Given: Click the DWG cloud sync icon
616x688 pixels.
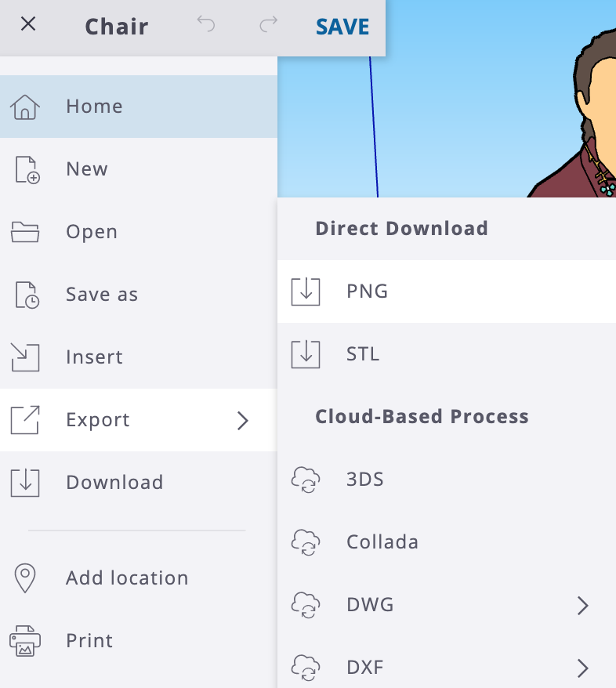Looking at the screenshot, I should (306, 605).
